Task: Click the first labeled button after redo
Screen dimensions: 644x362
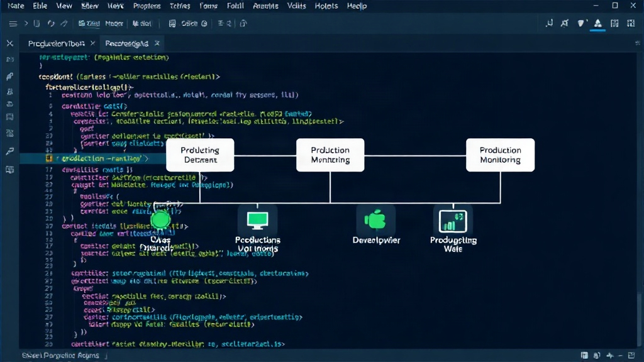Action: point(89,23)
